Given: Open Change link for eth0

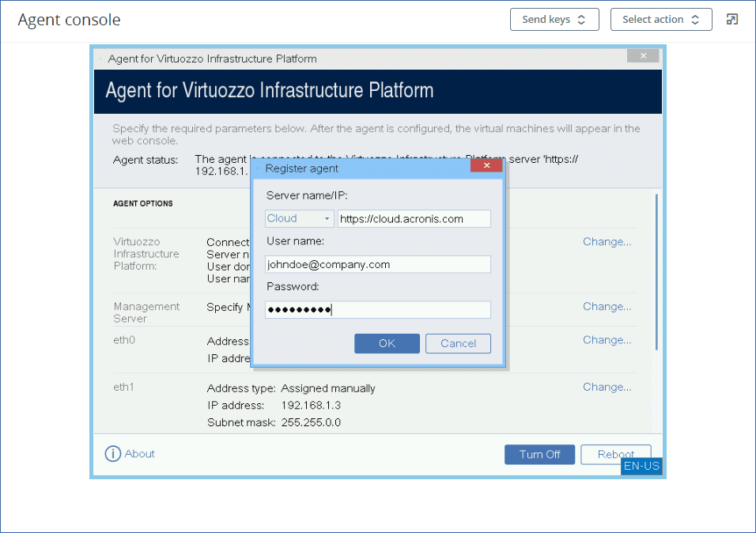Looking at the screenshot, I should (x=607, y=340).
